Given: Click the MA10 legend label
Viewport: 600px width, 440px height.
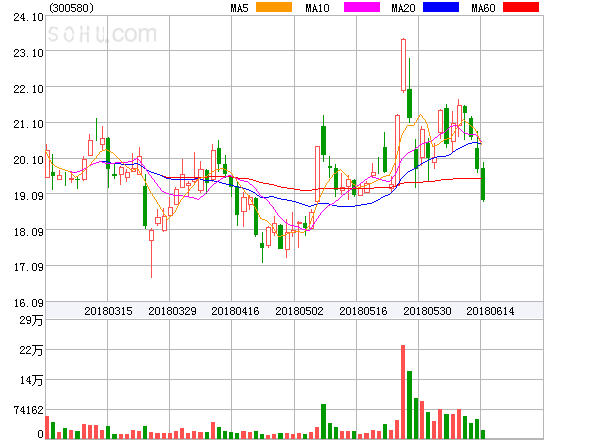Looking at the screenshot, I should (x=317, y=8).
